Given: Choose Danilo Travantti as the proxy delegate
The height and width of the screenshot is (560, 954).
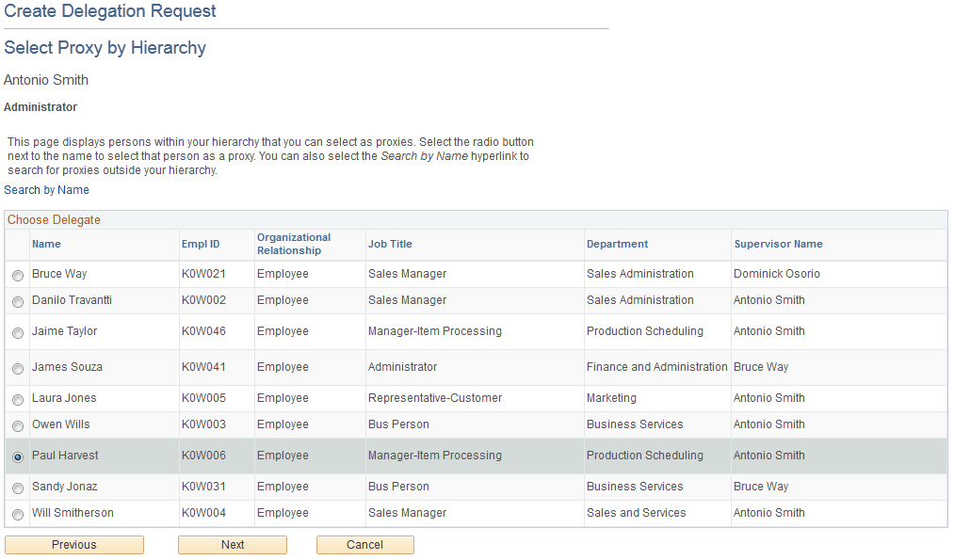Looking at the screenshot, I should pos(17,302).
